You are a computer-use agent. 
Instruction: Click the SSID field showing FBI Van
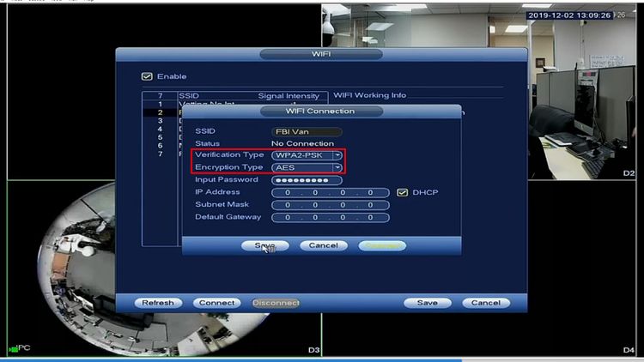(307, 132)
